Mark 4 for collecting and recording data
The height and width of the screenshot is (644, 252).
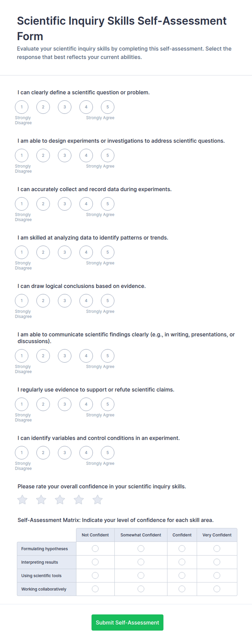(x=86, y=204)
